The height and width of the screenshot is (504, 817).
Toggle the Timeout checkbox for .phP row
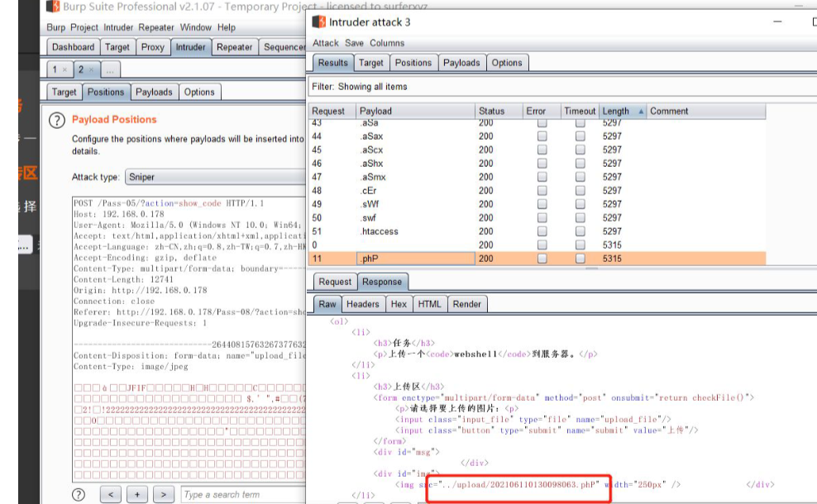[580, 259]
